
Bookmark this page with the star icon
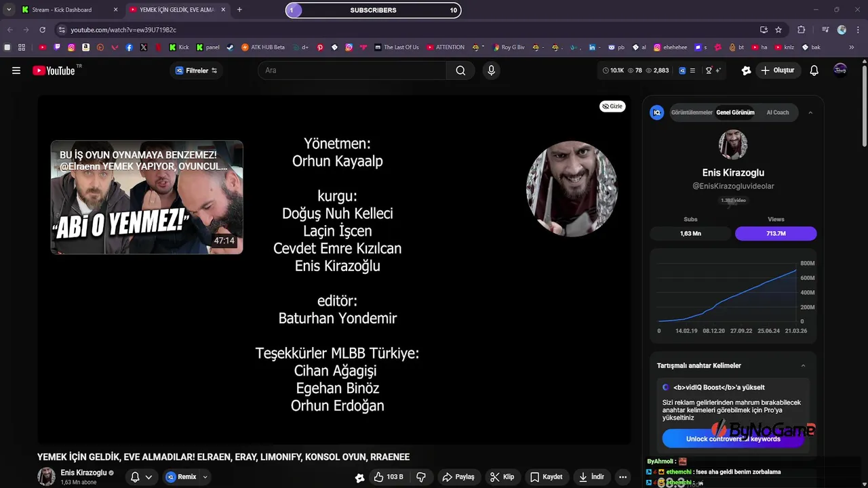click(778, 30)
